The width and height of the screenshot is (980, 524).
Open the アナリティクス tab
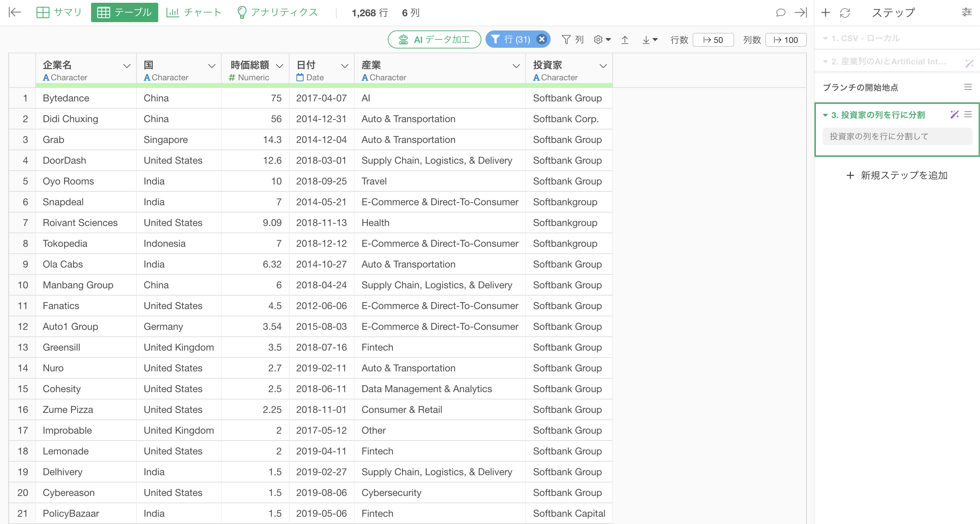(x=277, y=12)
